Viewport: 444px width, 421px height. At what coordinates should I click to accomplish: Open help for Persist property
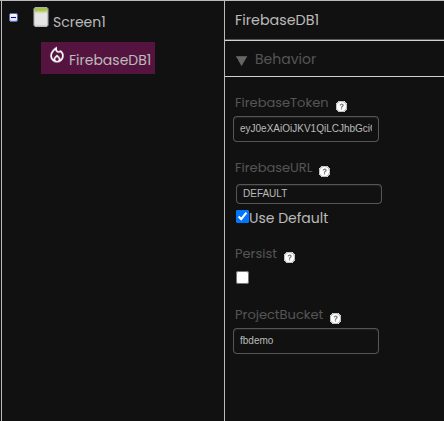(289, 257)
